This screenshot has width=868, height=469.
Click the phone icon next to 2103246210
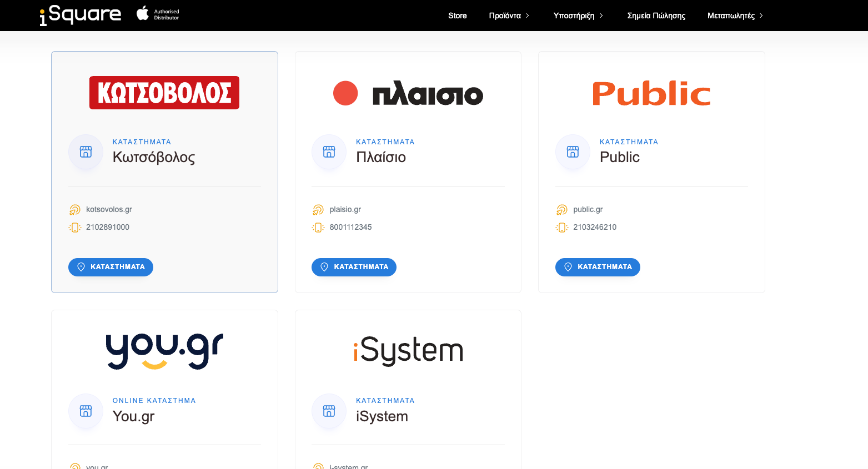click(562, 228)
